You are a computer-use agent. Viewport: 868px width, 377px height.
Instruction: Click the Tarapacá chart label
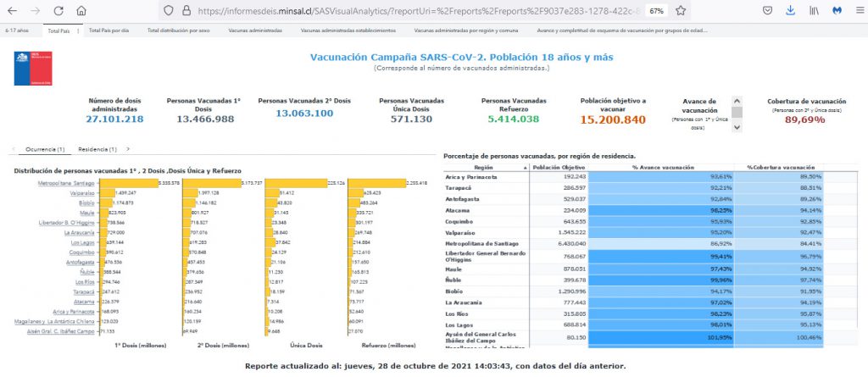point(84,291)
